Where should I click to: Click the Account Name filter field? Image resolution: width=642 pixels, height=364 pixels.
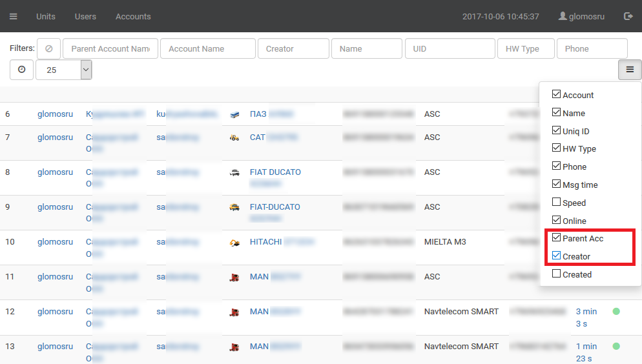tap(208, 48)
